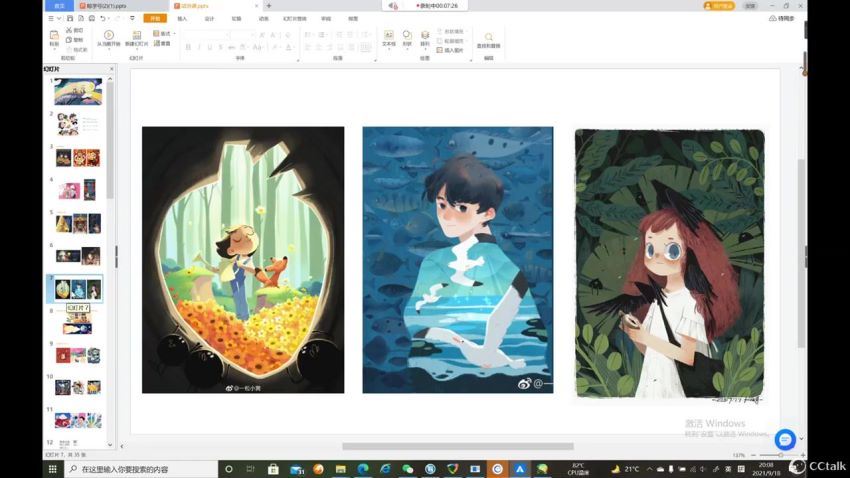
Task: Click zoom in plus in status bar
Action: point(803,455)
